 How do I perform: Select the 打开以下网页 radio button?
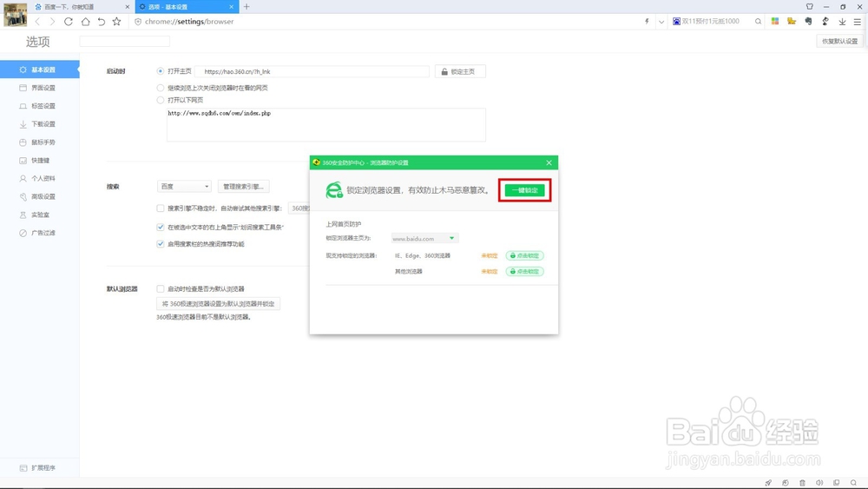coord(160,100)
